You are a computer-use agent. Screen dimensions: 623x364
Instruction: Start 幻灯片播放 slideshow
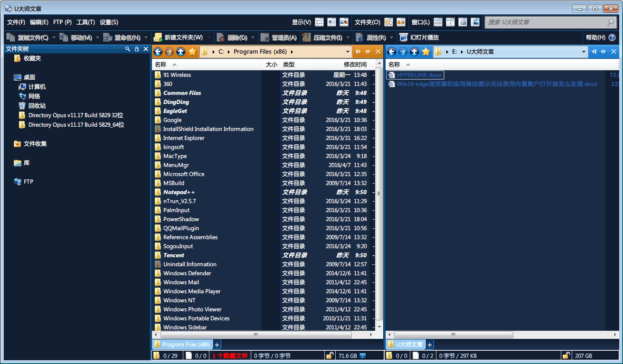tap(419, 37)
